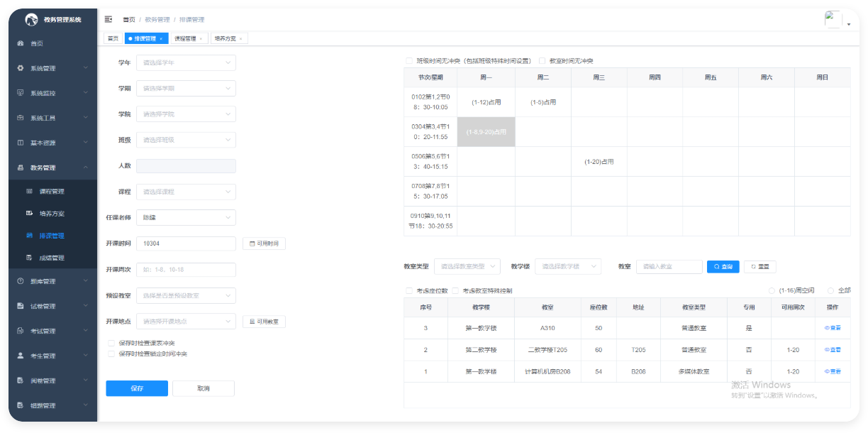Open the 预设教室 dropdown
The height and width of the screenshot is (433, 868).
coord(186,295)
